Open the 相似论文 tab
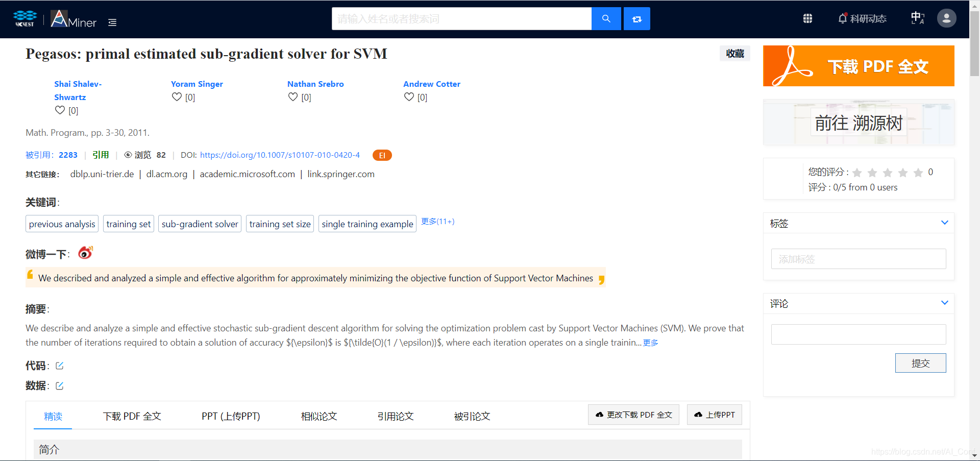980x461 pixels. coord(319,417)
